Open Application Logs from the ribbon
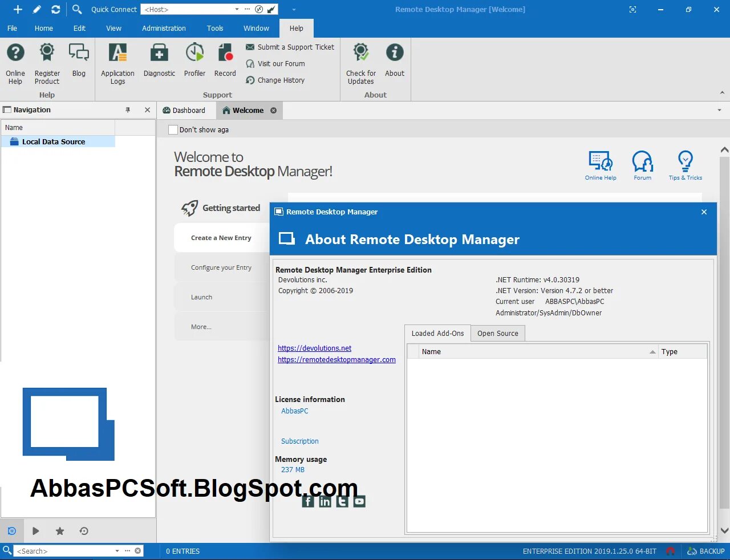This screenshot has height=560, width=730. coord(117,64)
